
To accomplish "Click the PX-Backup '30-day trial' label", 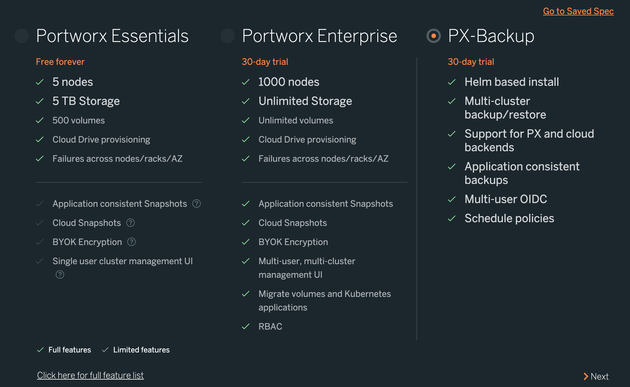I will [x=471, y=62].
